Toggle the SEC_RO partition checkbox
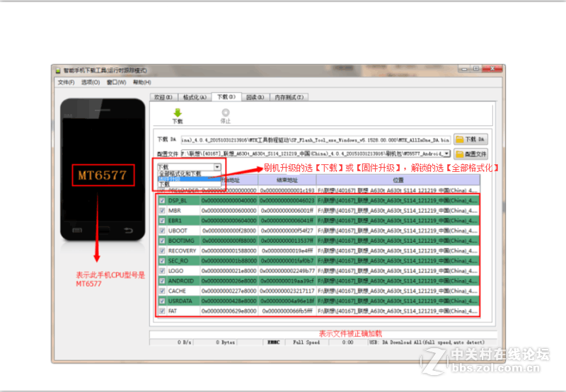This screenshot has width=566, height=392. click(x=162, y=261)
